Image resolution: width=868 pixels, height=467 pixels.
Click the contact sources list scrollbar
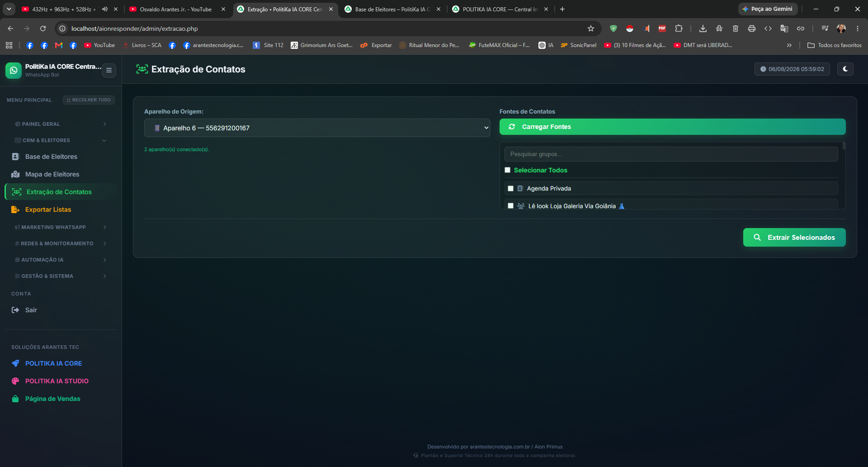pos(844,147)
